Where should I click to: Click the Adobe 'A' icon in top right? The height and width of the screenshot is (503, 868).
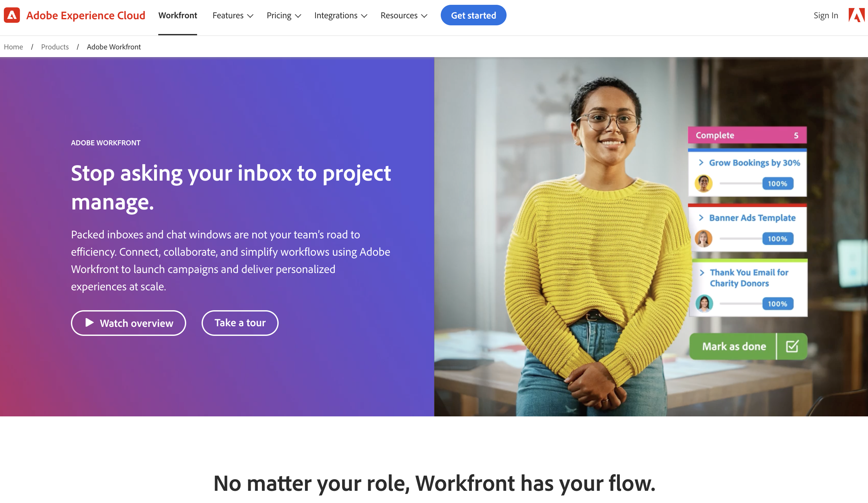(x=856, y=15)
